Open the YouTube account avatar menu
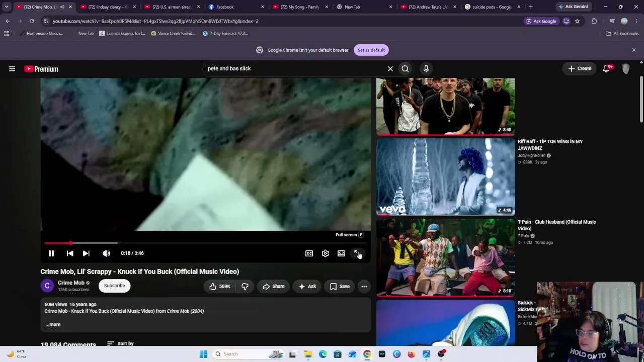This screenshot has width=644, height=362. point(626,69)
